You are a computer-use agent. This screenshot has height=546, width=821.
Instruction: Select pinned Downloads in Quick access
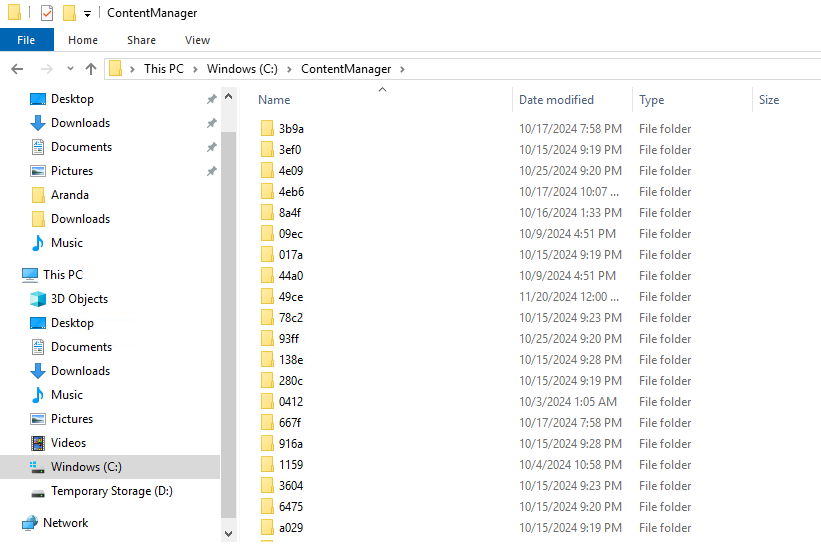point(80,122)
